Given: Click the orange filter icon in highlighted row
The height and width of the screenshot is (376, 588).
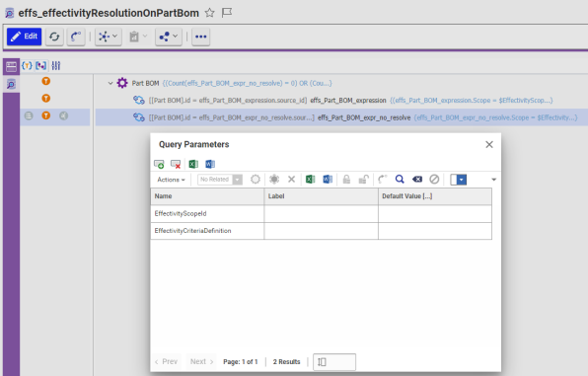Looking at the screenshot, I should point(45,115).
